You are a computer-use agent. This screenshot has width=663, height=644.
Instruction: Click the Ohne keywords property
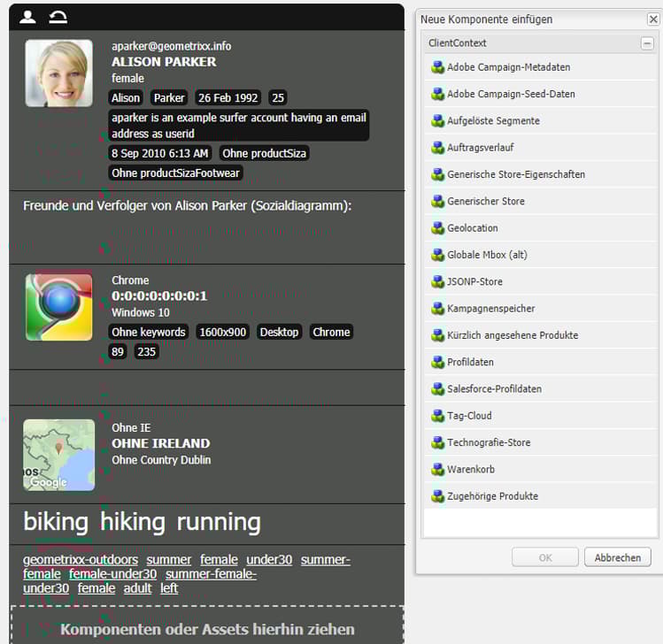pos(149,332)
